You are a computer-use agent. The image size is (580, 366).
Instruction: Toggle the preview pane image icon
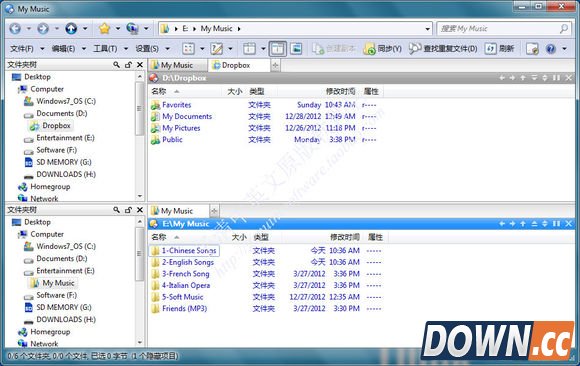pyautogui.click(x=296, y=48)
